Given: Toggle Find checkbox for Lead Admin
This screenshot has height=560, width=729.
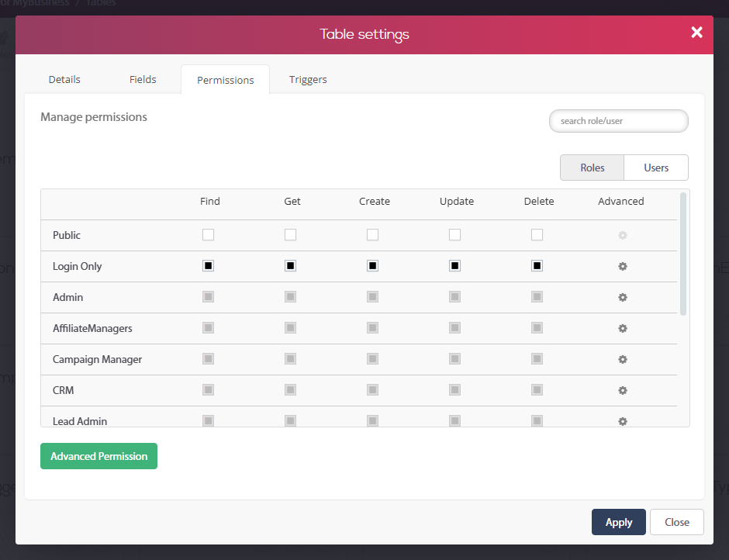Looking at the screenshot, I should click(209, 421).
